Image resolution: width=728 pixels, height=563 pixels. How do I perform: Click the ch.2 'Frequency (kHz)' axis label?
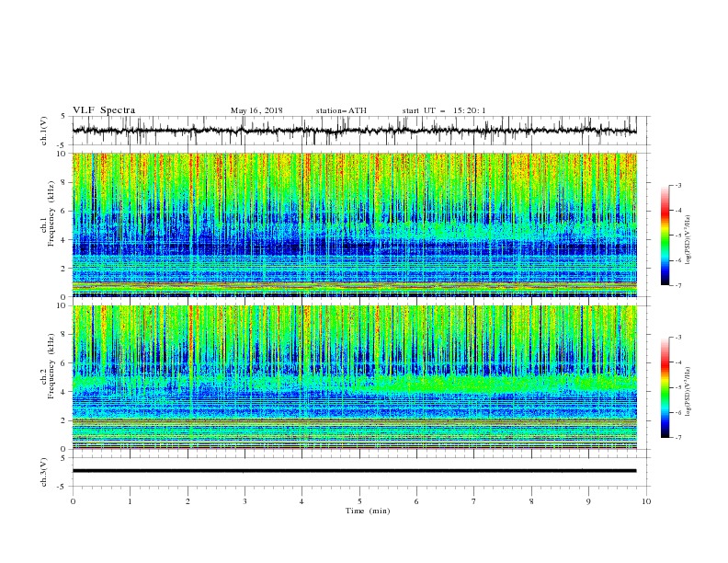point(51,366)
